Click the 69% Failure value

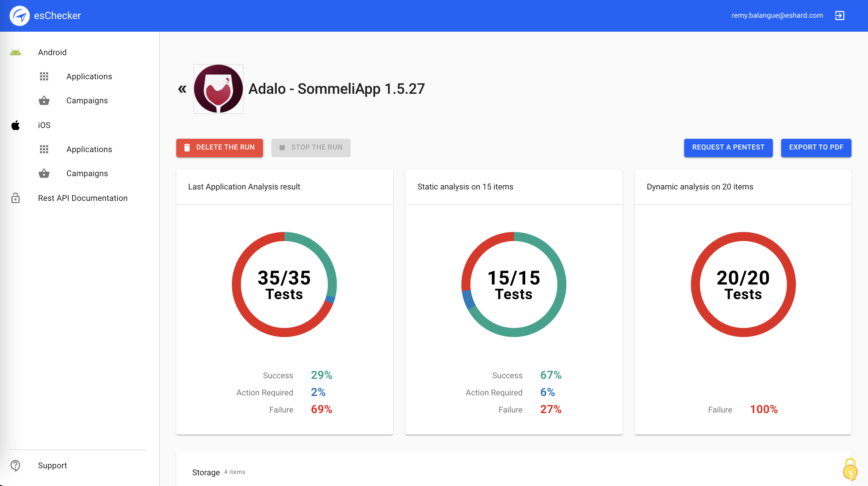(321, 409)
